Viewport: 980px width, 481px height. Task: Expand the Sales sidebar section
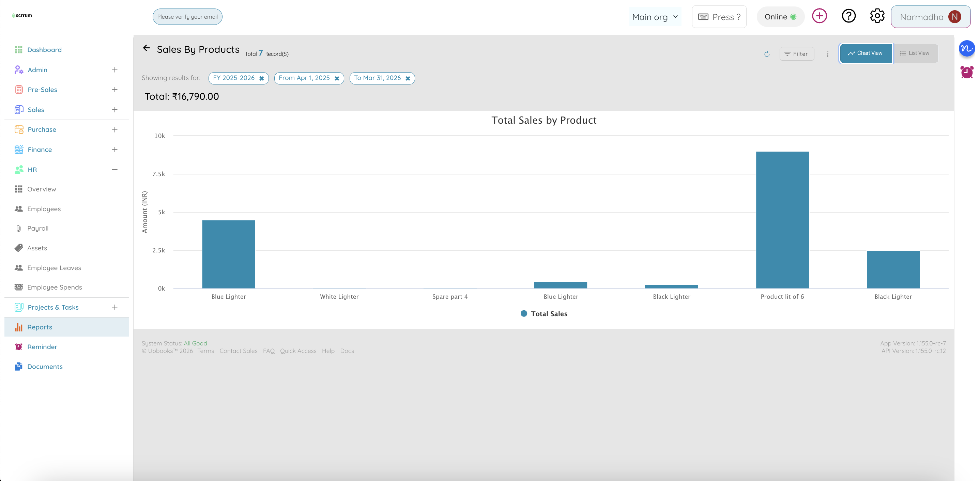click(114, 110)
